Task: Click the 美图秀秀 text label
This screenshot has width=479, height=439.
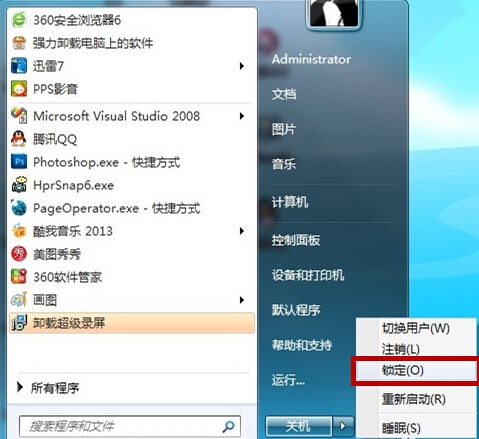Action: pyautogui.click(x=57, y=254)
